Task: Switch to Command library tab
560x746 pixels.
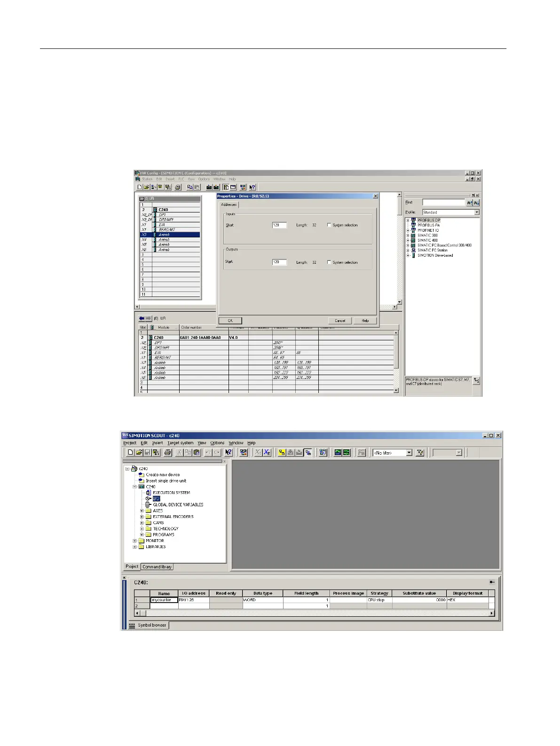Action: click(x=157, y=567)
